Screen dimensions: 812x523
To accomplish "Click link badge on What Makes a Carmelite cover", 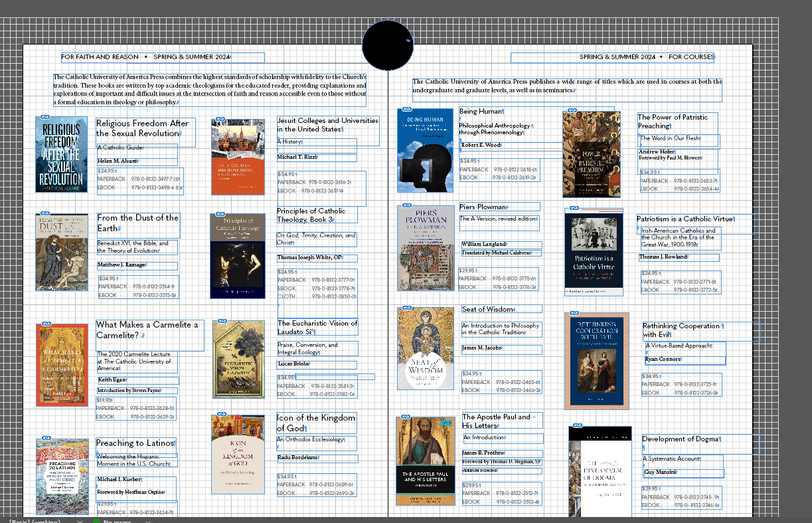I will pos(46,324).
